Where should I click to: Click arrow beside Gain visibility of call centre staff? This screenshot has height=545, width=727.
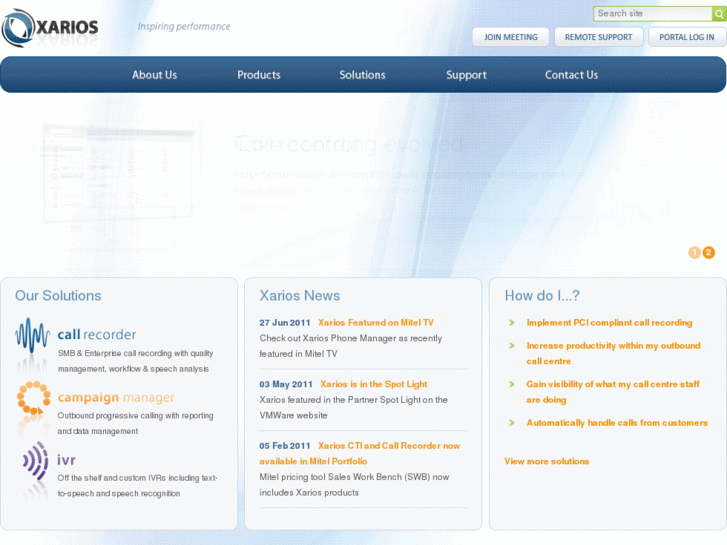pos(512,385)
